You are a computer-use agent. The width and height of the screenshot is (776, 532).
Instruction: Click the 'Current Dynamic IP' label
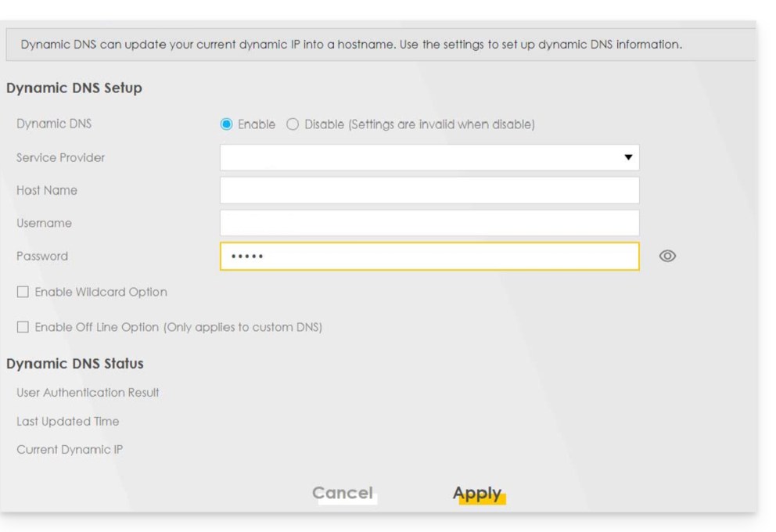pyautogui.click(x=70, y=449)
